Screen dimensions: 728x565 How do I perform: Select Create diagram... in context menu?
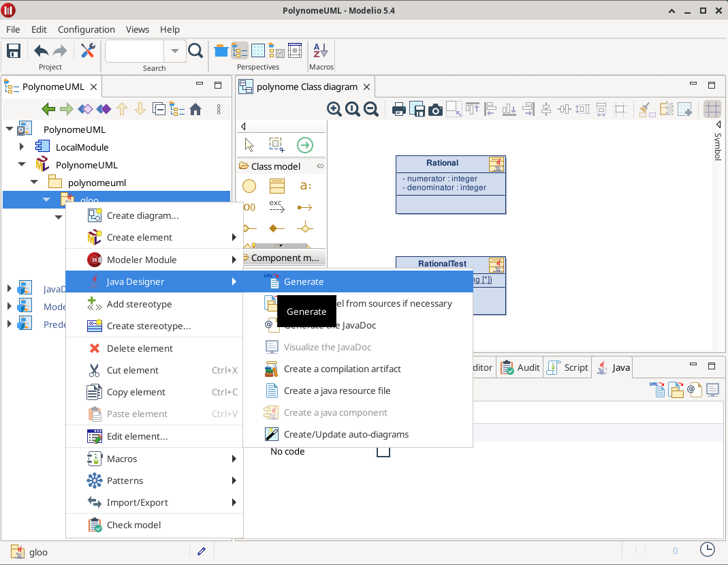coord(154,215)
